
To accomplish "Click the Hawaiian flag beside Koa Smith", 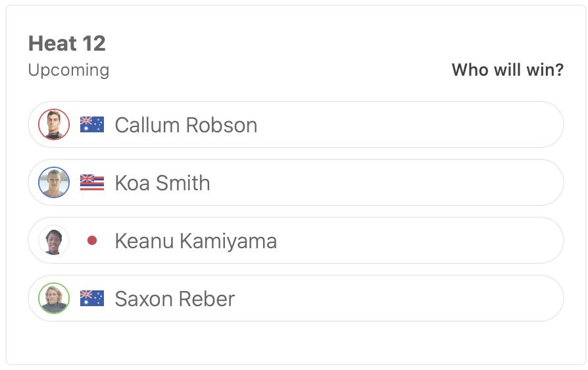I will coord(92,182).
